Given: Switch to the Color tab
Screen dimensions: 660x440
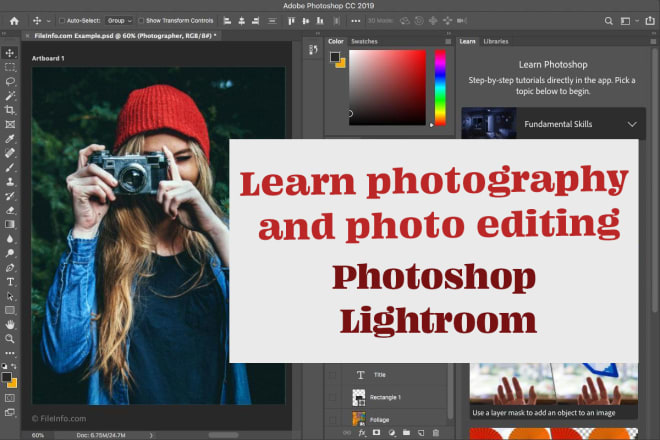Looking at the screenshot, I should click(336, 41).
